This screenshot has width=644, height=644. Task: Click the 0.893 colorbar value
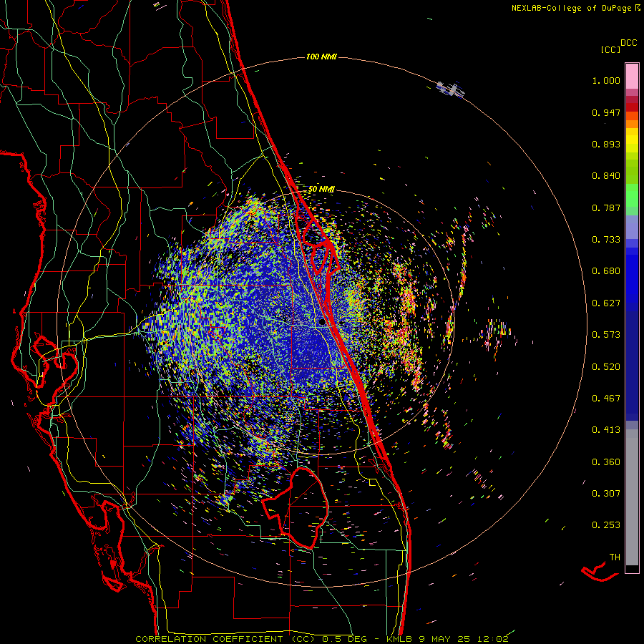[x=606, y=144]
